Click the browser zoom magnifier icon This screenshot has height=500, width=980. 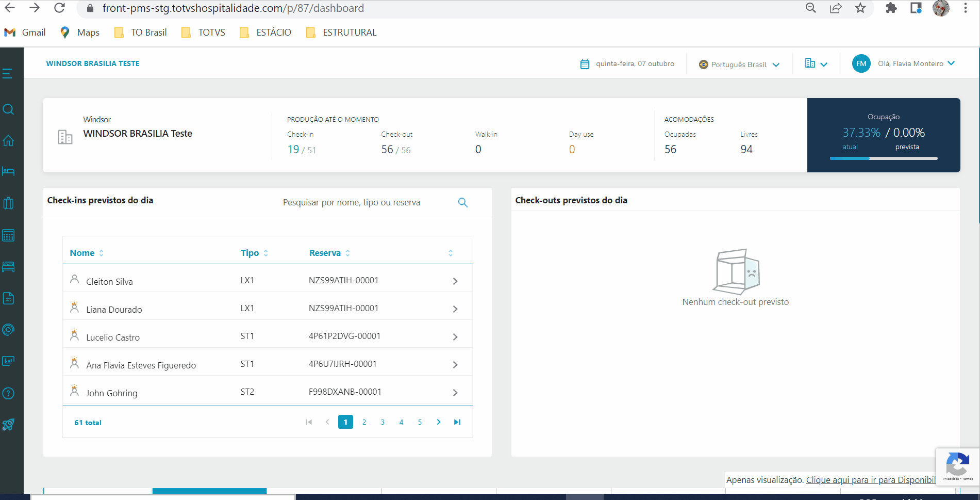pos(811,8)
